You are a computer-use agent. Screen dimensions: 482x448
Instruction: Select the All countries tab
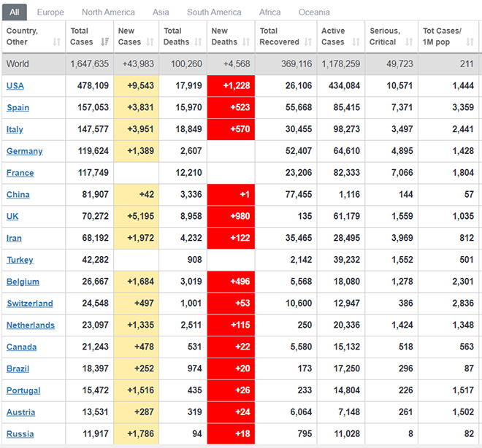[15, 12]
